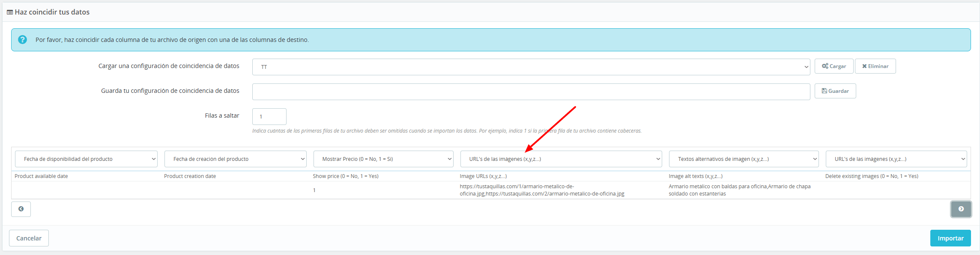Image resolution: width=980 pixels, height=255 pixels.
Task: Click the Cargar button with gears icon
Action: coord(834,66)
